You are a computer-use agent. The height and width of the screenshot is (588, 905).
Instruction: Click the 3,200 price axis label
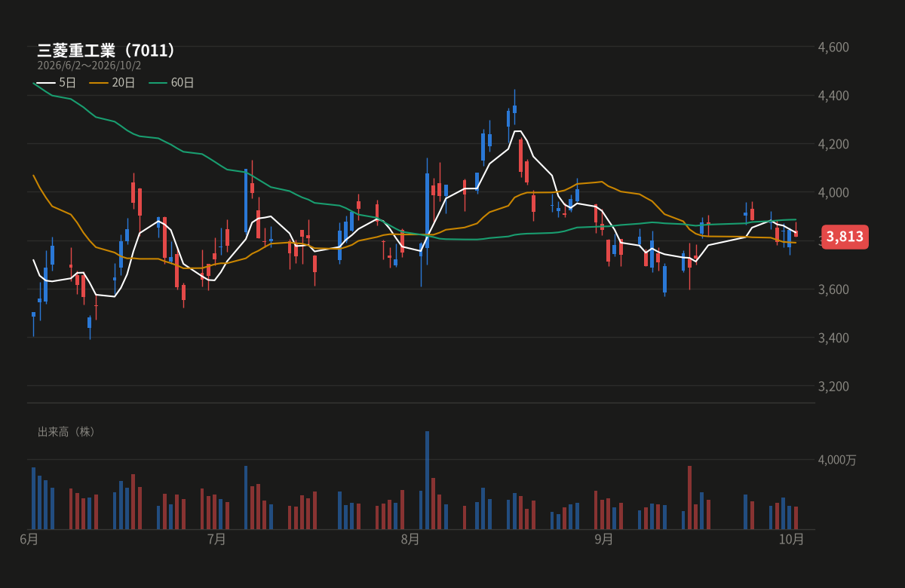click(x=833, y=386)
